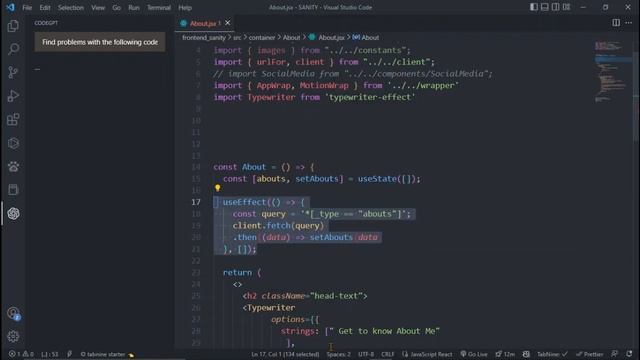Open the Source Control view
Image resolution: width=640 pixels, height=360 pixels.
(13, 73)
